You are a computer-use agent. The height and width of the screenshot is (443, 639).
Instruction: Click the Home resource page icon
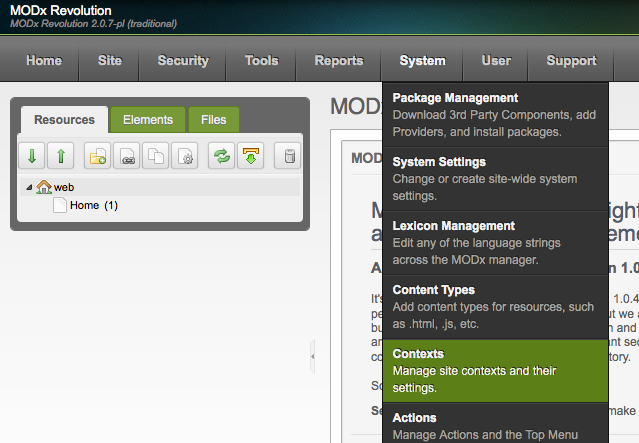[59, 205]
